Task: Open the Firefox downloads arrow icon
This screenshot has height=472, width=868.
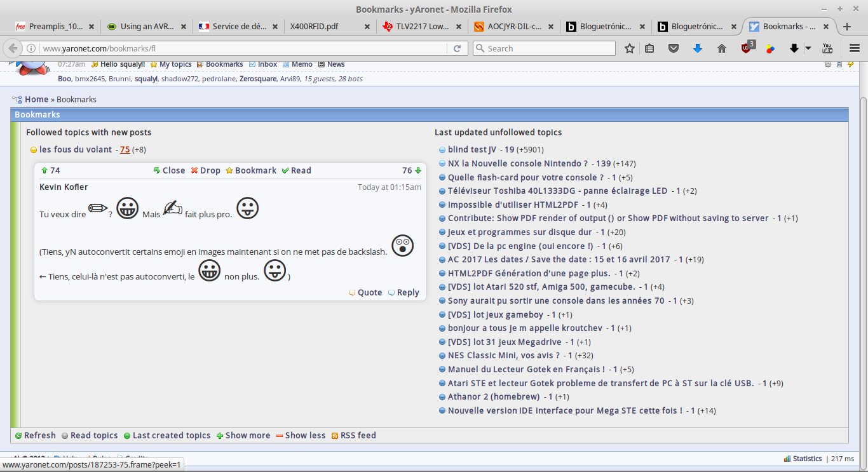Action: (697, 48)
